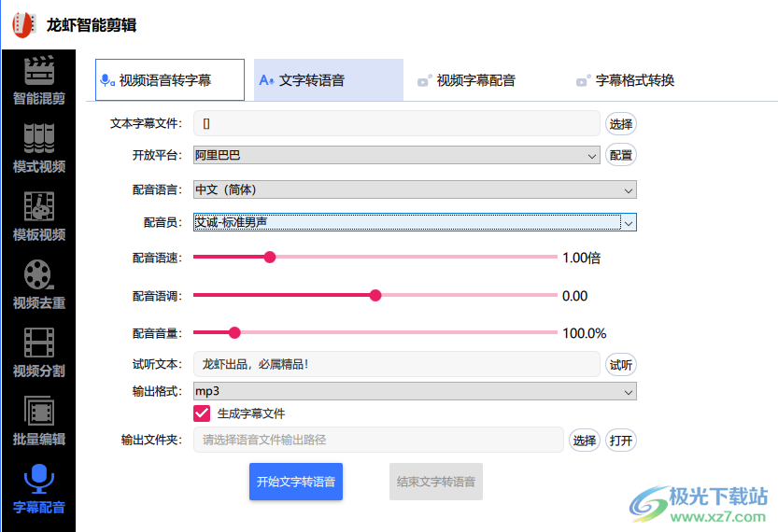778x532 pixels.
Task: Switch to 文字转语音 tab
Action: [x=329, y=80]
